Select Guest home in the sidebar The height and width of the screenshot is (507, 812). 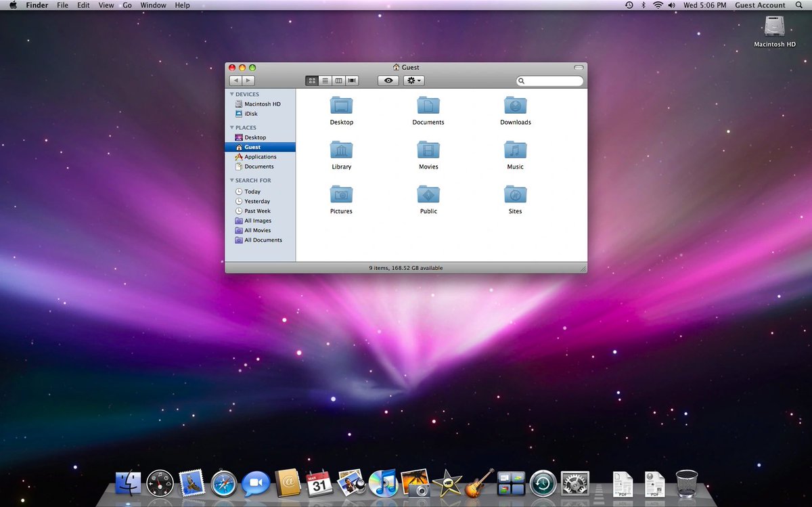261,147
